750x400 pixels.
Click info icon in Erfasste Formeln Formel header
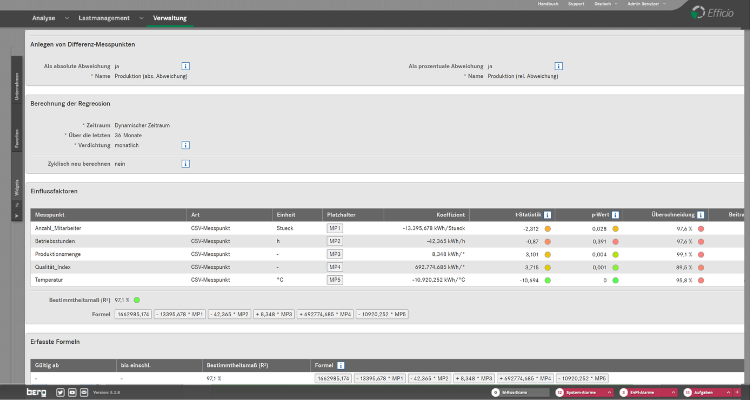[341, 365]
